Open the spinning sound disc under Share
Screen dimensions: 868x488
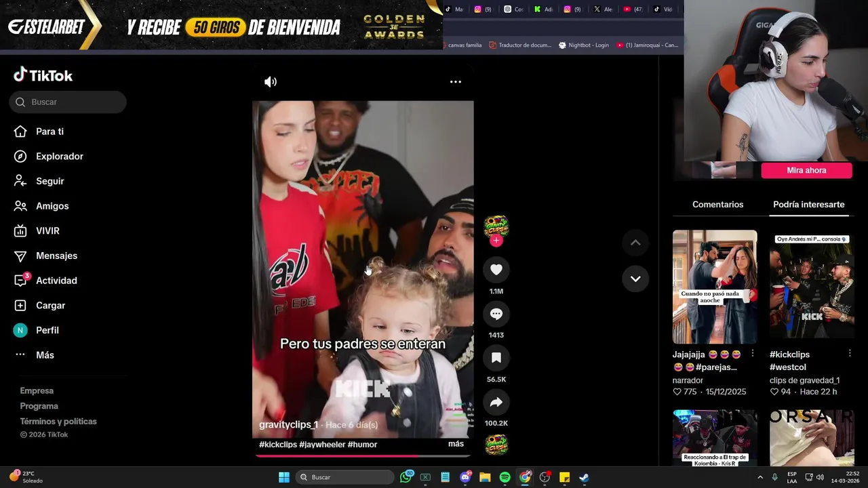[496, 445]
